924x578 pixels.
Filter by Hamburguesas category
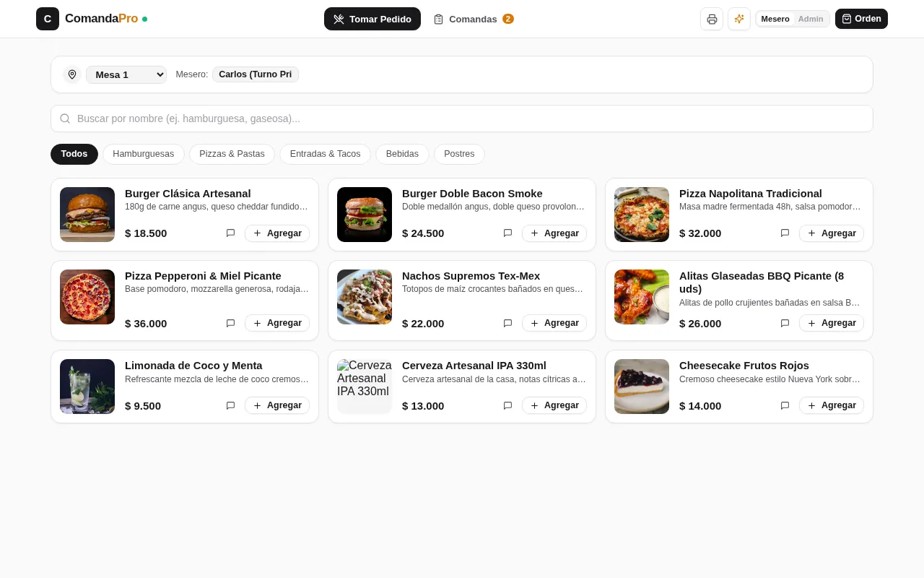[x=144, y=154]
